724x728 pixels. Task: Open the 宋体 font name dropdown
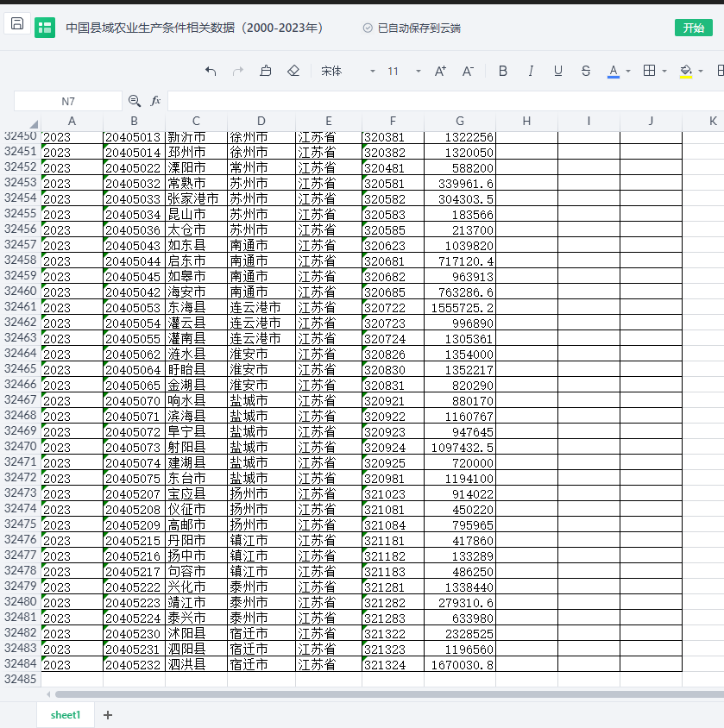(x=348, y=71)
